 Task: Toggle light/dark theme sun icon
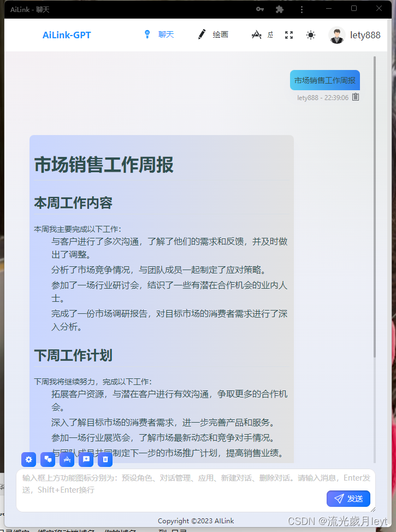pos(311,35)
